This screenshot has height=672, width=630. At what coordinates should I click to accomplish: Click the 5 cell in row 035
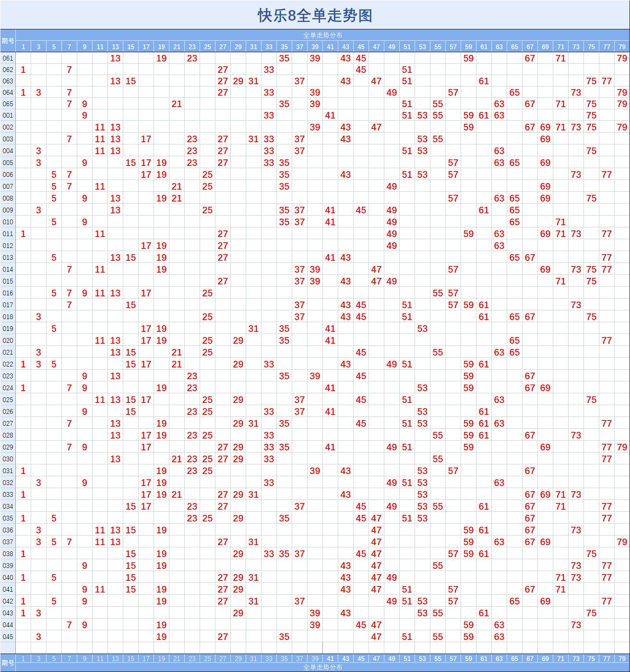click(x=54, y=518)
